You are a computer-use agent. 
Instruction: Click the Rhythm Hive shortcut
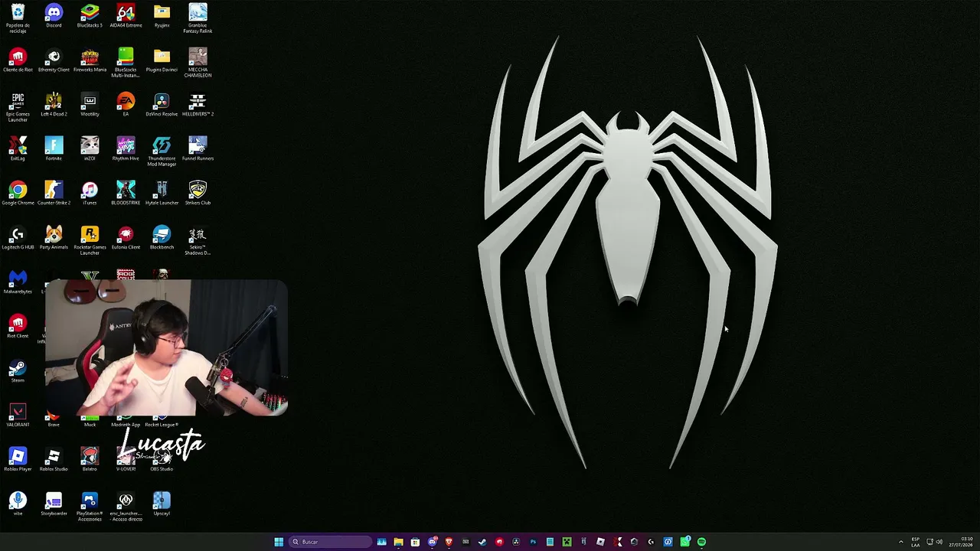[x=126, y=149]
